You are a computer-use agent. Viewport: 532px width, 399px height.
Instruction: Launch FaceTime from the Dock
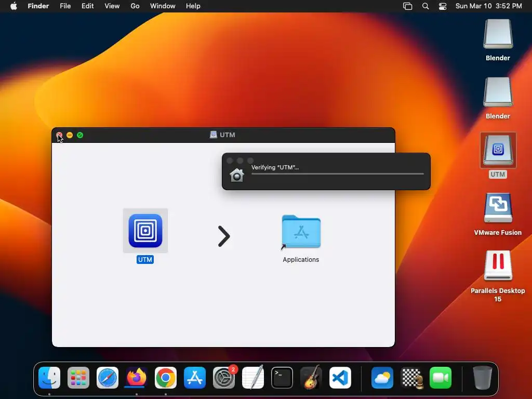[x=441, y=378]
